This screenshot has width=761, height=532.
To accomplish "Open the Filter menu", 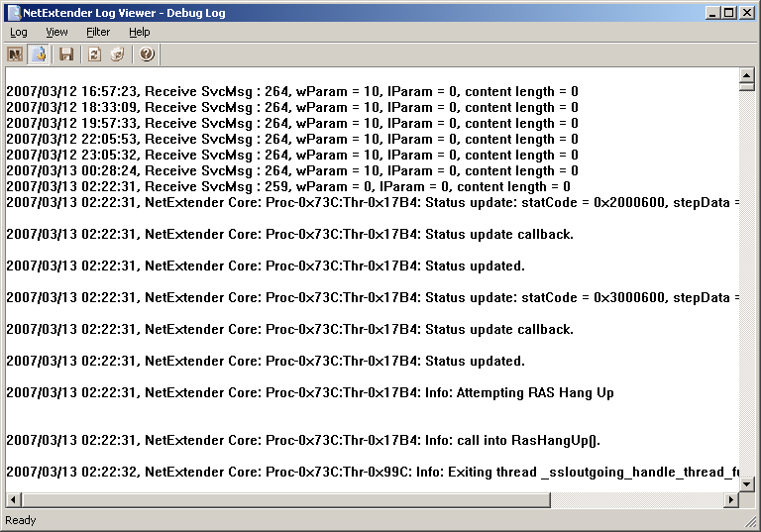I will click(98, 32).
